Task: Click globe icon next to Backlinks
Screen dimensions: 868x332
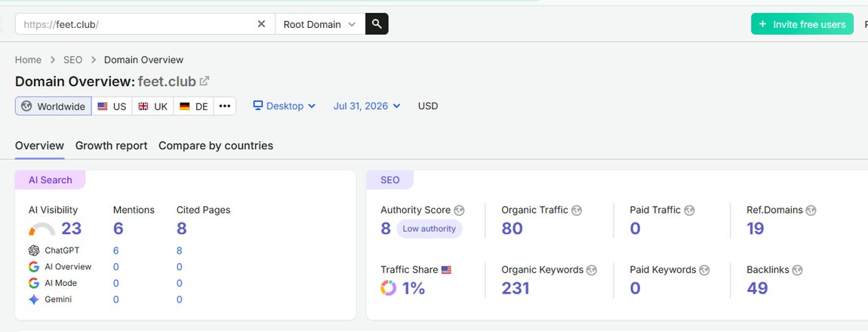Action: (797, 270)
